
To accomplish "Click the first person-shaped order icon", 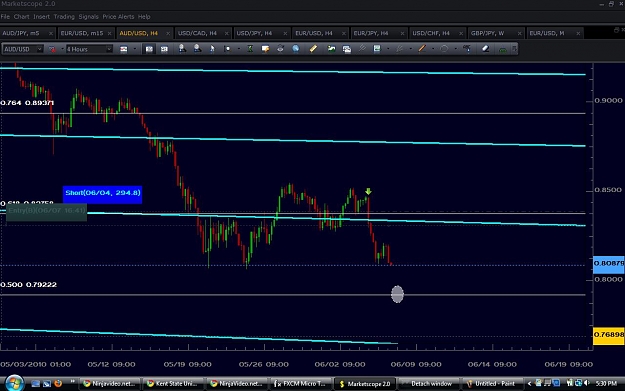I will tap(182, 49).
